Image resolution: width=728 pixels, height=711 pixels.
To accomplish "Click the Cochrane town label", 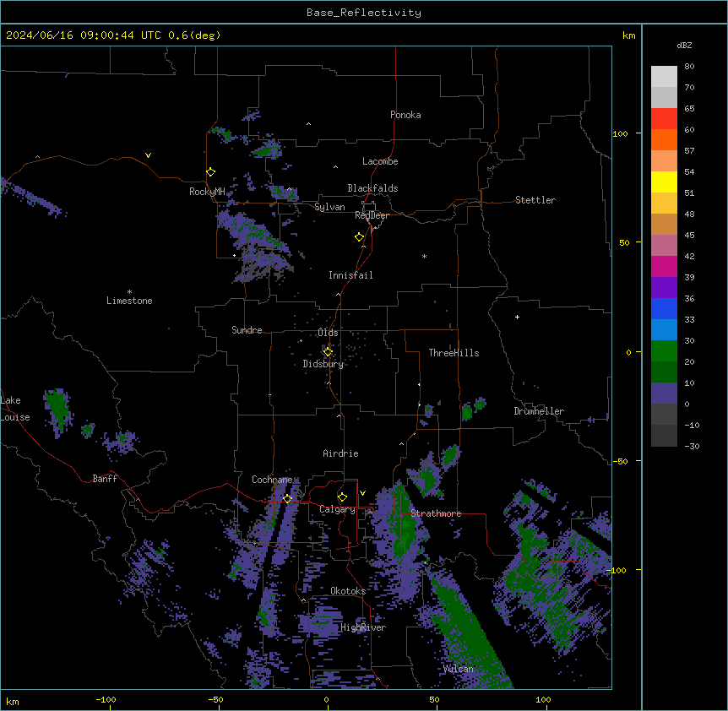I will pyautogui.click(x=272, y=480).
